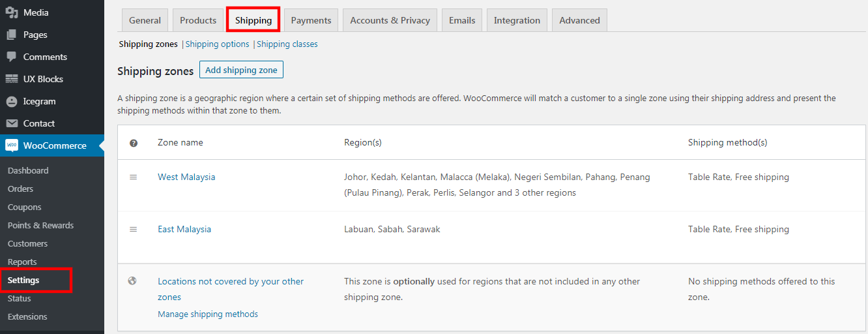Click West Malaysia's Table Rate, Free shipping text
This screenshot has height=334, width=868.
[738, 177]
